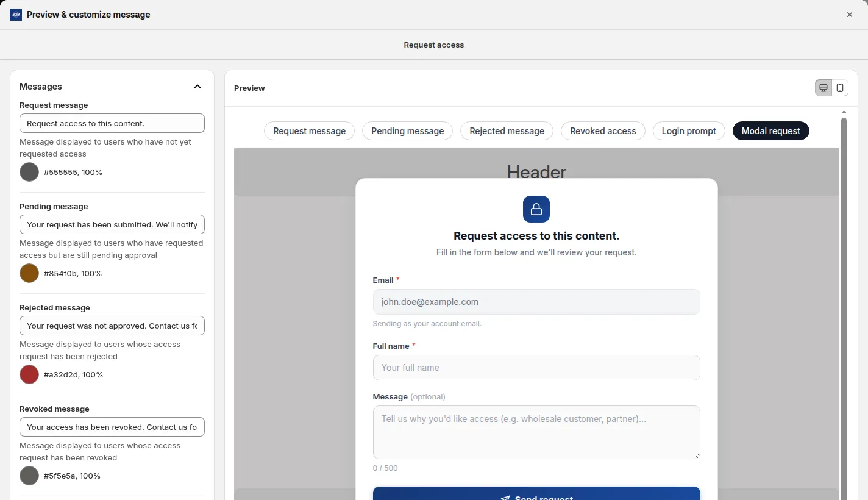Change the Revoked message color swatch

click(x=29, y=476)
